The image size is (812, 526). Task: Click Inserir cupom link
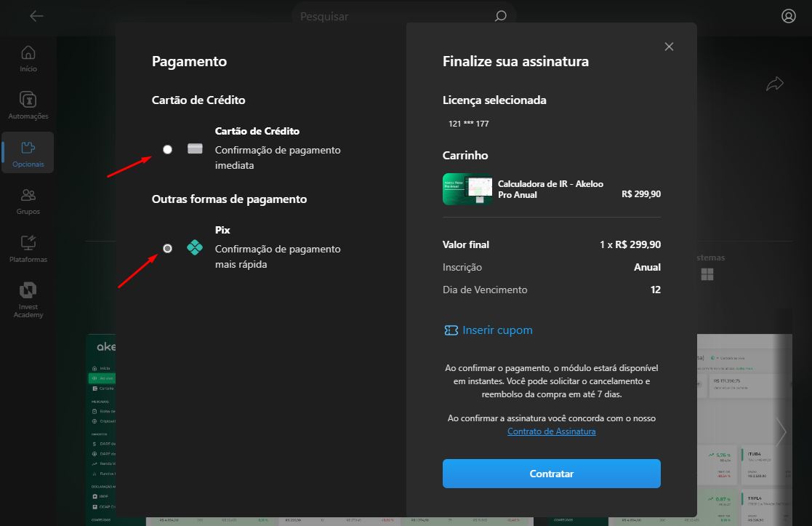[x=497, y=330]
